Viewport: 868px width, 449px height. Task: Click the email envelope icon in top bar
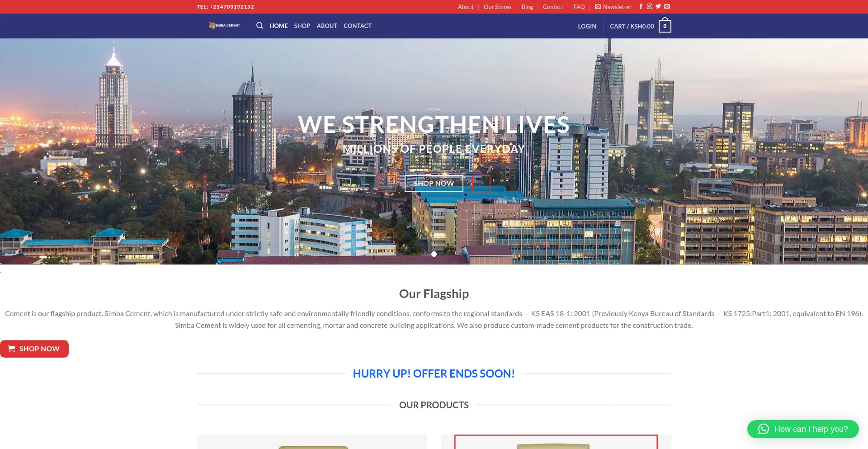[667, 6]
